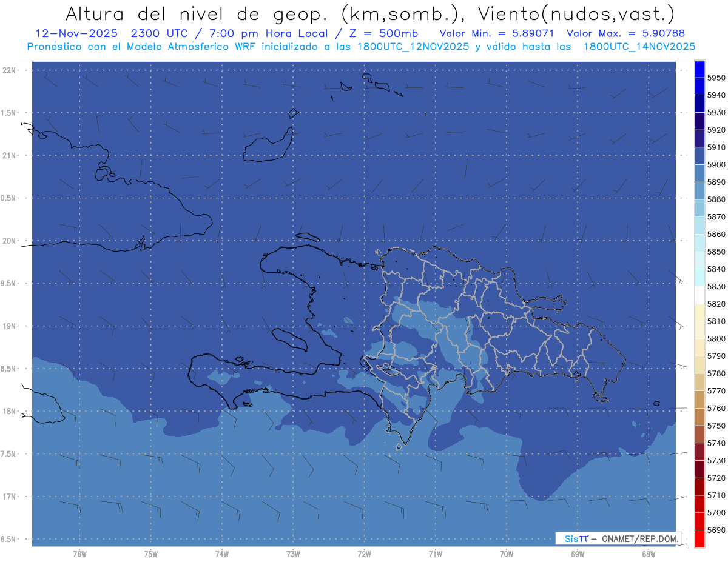728x562 pixels.
Task: Click the '17N' latitude label
Action: click(x=8, y=497)
